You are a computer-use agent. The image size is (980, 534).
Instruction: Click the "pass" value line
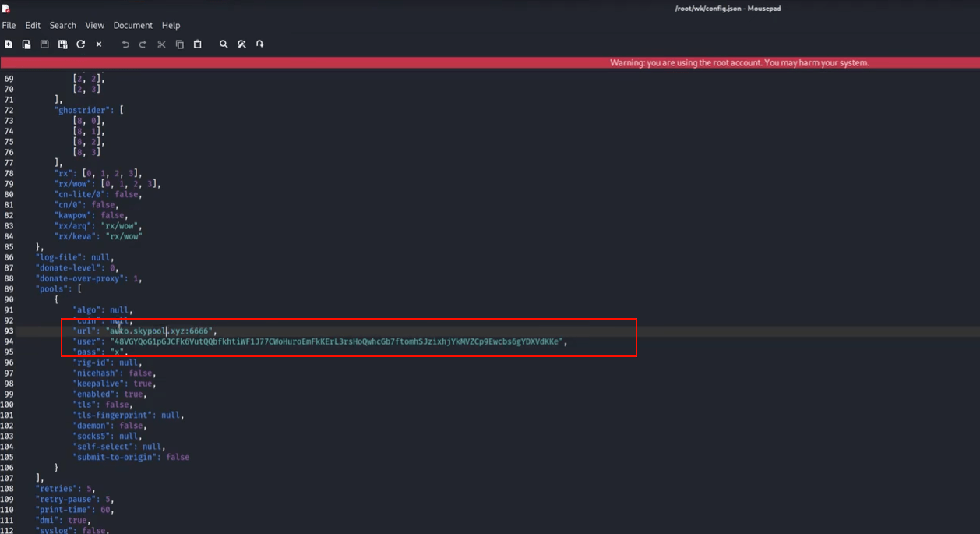pyautogui.click(x=100, y=352)
